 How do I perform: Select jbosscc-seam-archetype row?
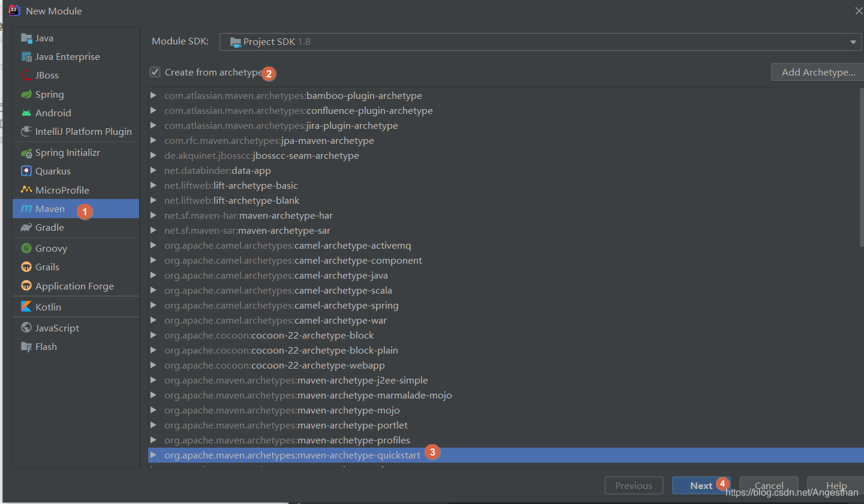pos(504,155)
